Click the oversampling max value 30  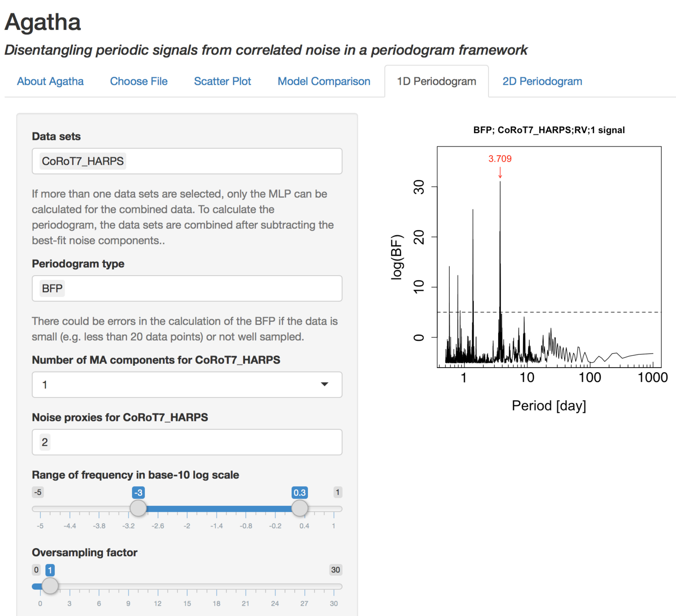pyautogui.click(x=335, y=570)
